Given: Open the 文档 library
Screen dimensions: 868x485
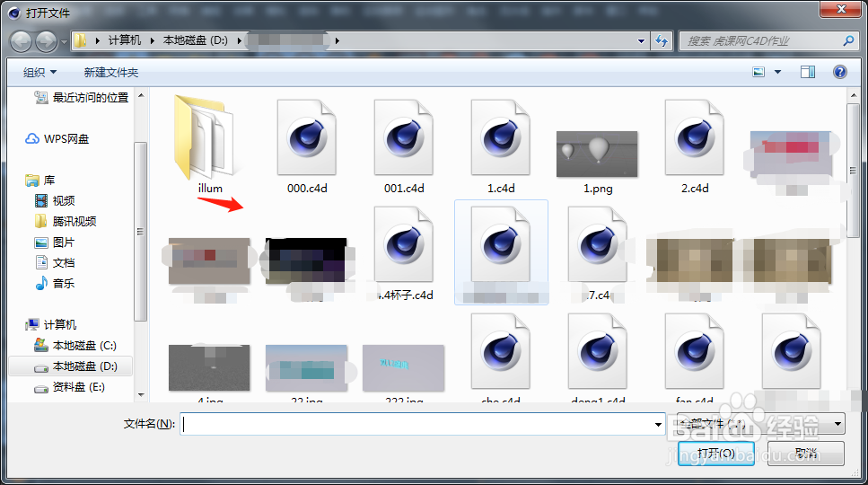Looking at the screenshot, I should [x=55, y=263].
